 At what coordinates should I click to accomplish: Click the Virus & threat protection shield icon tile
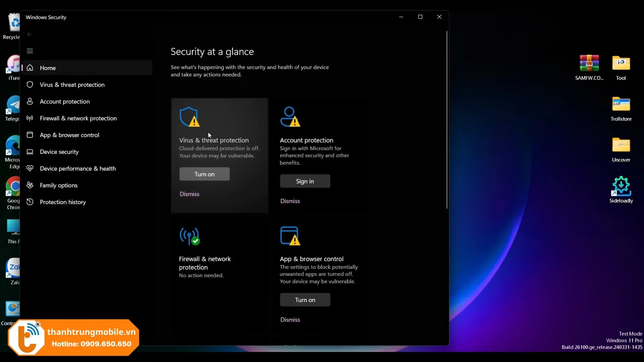pyautogui.click(x=190, y=117)
